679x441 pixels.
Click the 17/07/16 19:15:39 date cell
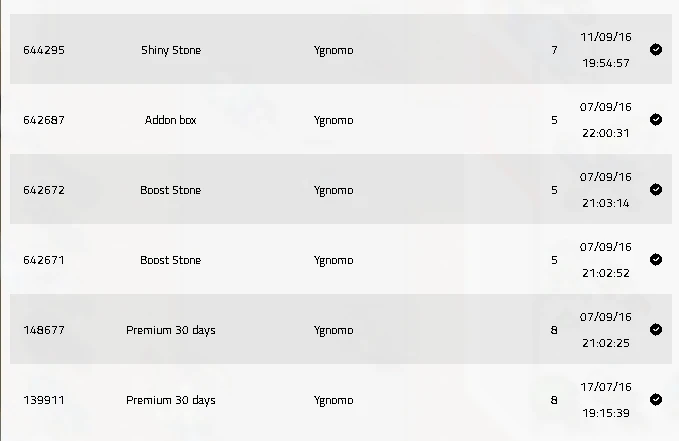pos(606,400)
